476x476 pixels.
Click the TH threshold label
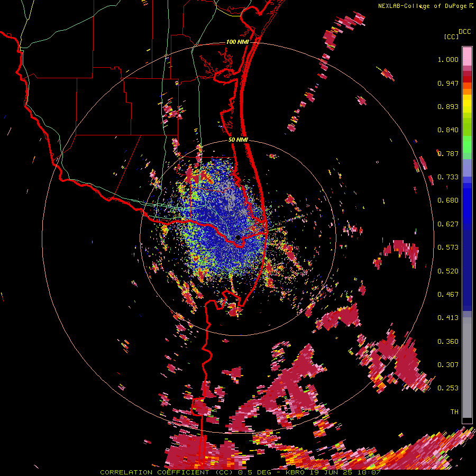(x=454, y=412)
